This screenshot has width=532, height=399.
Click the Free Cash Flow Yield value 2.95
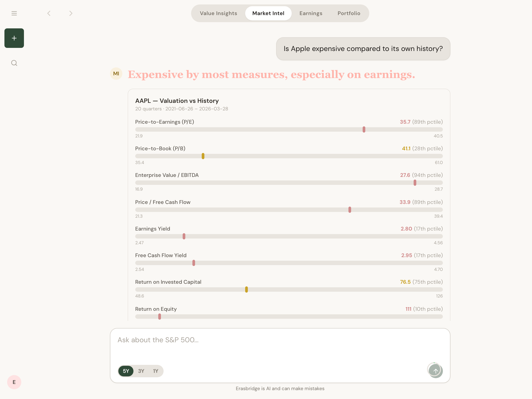tap(407, 255)
